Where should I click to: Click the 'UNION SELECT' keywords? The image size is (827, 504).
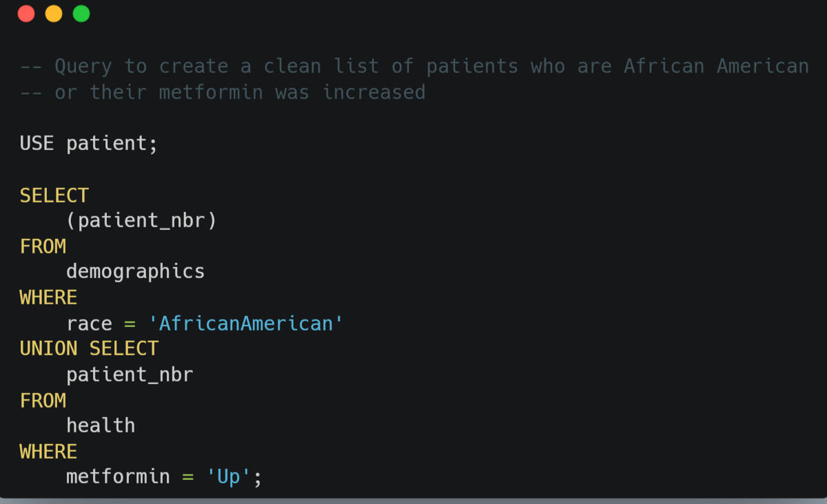pos(89,349)
